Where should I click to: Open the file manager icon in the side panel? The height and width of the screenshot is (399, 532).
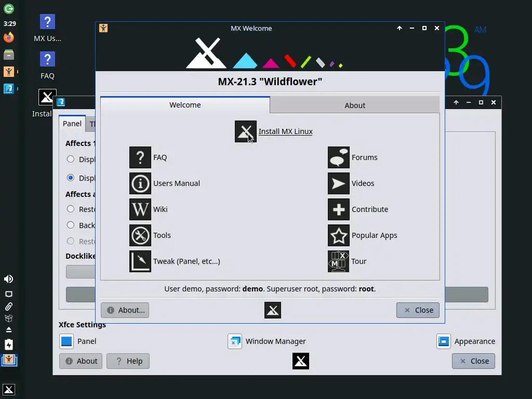[9, 54]
